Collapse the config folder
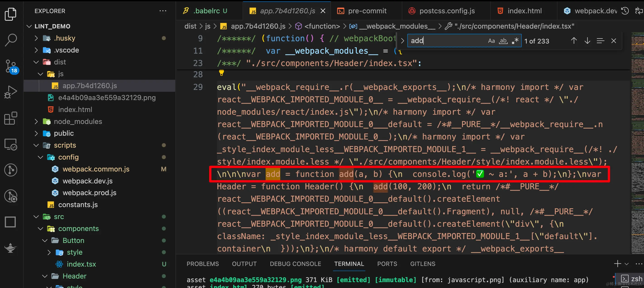Viewport: 644px width, 288px height. (x=41, y=157)
